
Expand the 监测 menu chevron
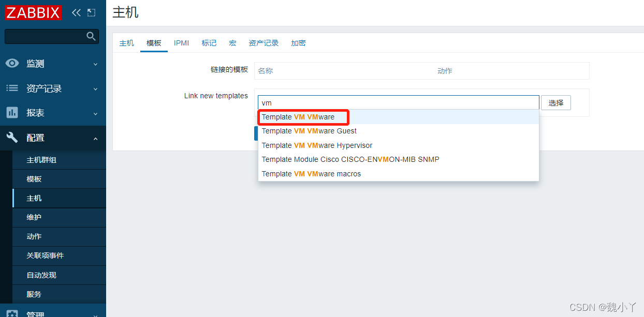95,64
